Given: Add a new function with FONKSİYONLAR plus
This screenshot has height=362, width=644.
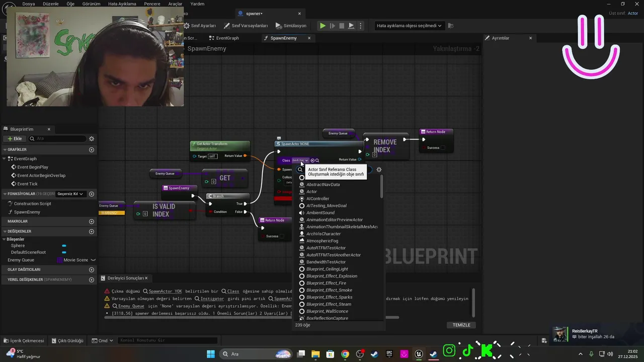Looking at the screenshot, I should click(92, 194).
